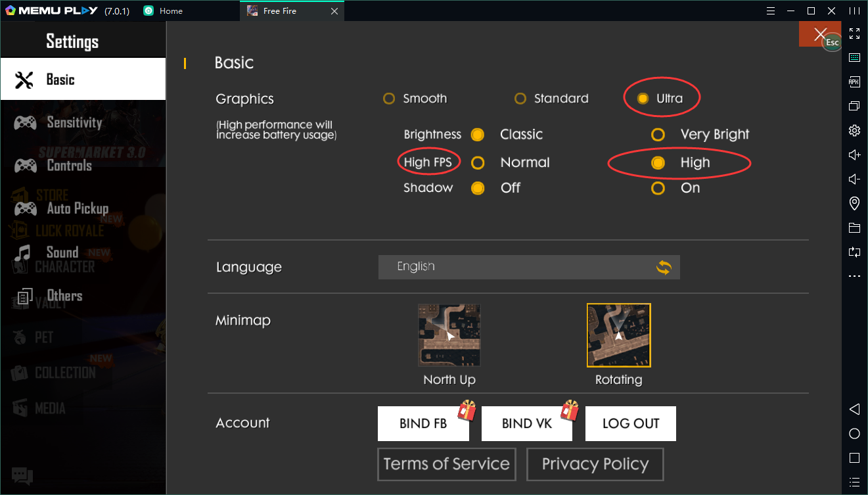Click the BIND FB button
This screenshot has height=495, width=868.
[x=423, y=424]
